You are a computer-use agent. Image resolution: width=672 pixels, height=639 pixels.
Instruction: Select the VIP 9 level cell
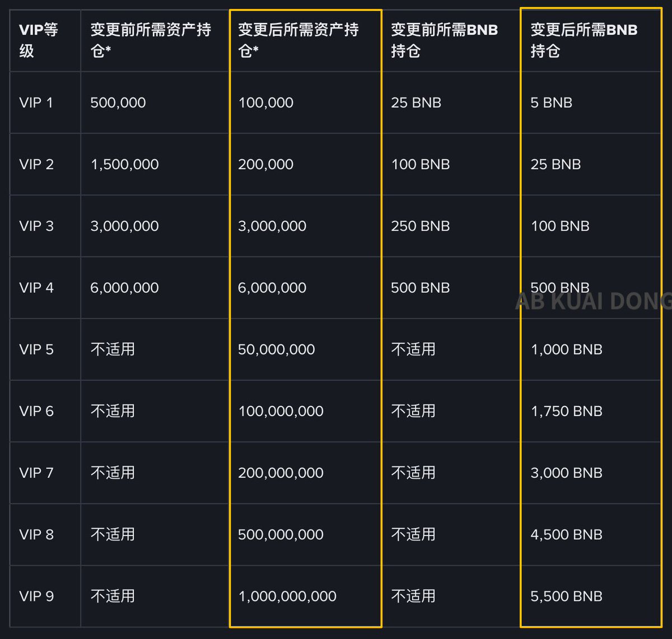pyautogui.click(x=36, y=596)
